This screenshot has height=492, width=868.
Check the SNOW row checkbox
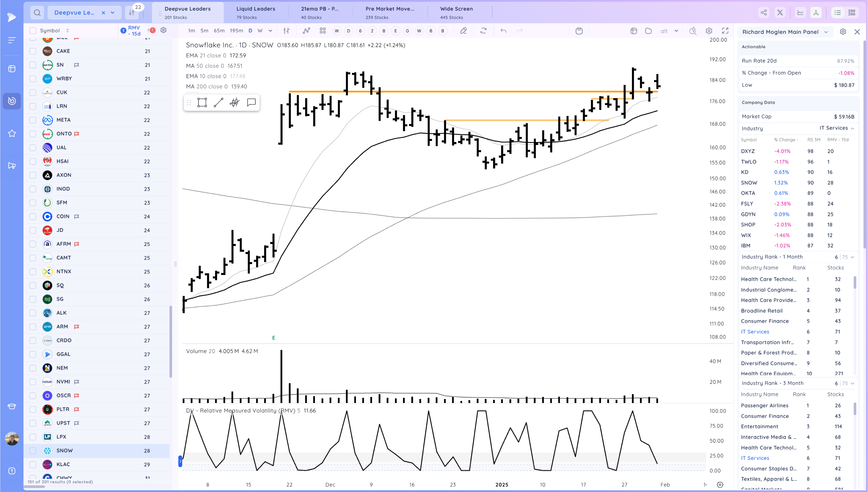(x=33, y=451)
